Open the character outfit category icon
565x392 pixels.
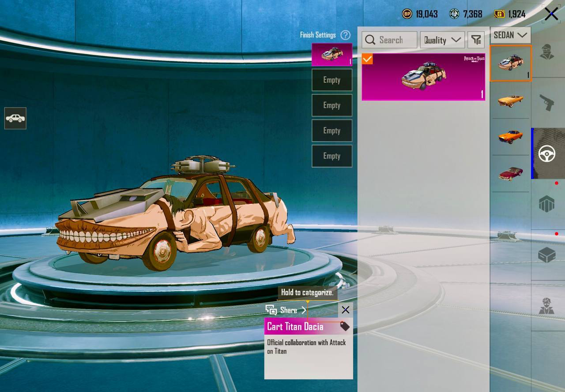(547, 52)
